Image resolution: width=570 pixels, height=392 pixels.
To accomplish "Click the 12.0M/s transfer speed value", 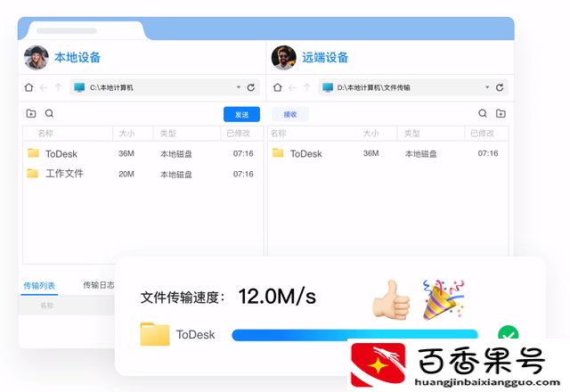I will 277,297.
